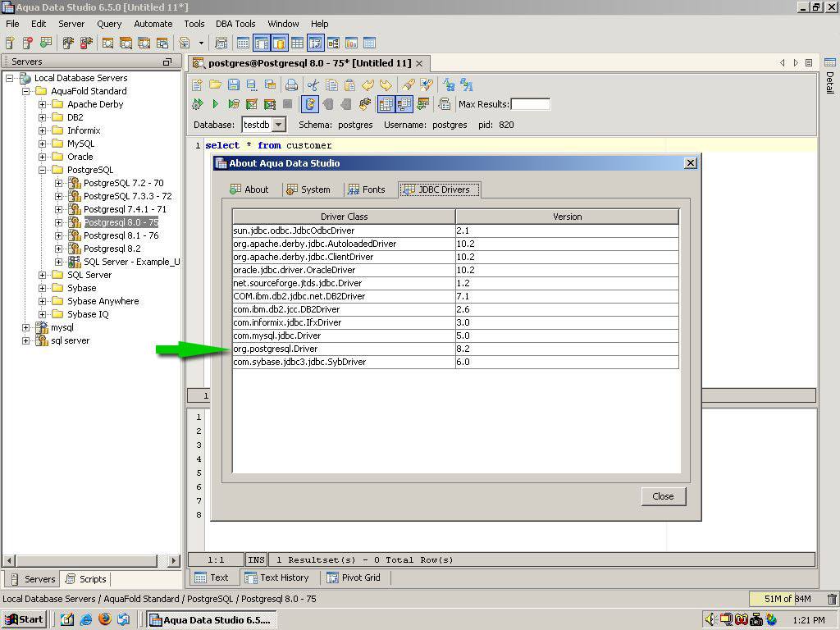Click the eraser Clear icon in editor toolbar
Screen dimensions: 840x630
(409, 84)
